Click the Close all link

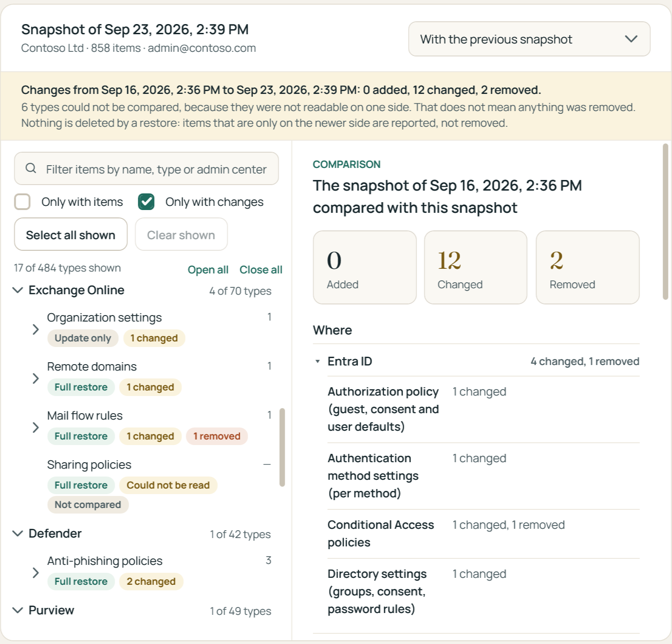click(x=261, y=270)
